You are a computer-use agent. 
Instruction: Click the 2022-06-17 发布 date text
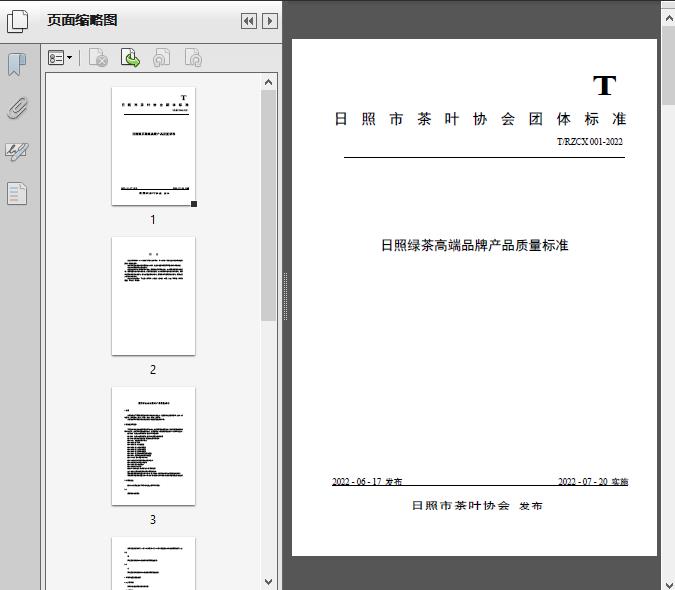[x=367, y=481]
